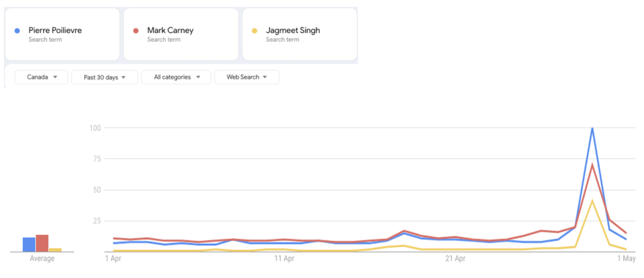Expand the All categories dropdown
The image size is (644, 278).
176,77
